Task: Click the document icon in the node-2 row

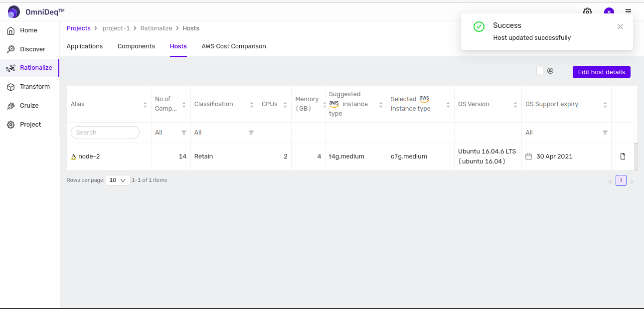Action: click(623, 156)
